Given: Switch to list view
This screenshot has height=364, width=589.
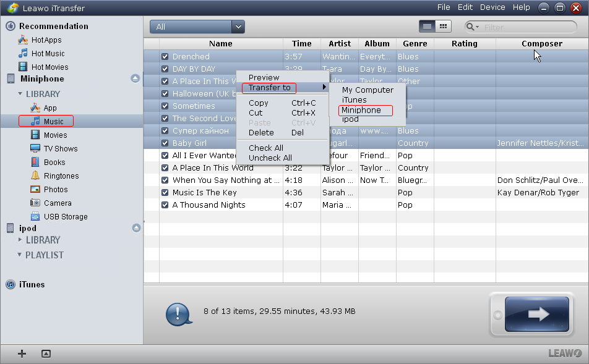Looking at the screenshot, I should click(x=427, y=27).
